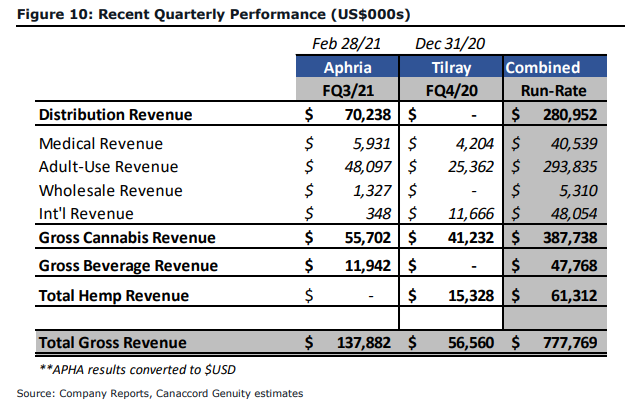The width and height of the screenshot is (629, 416).
Task: Select the combined distribution value 280,952
Action: [570, 115]
